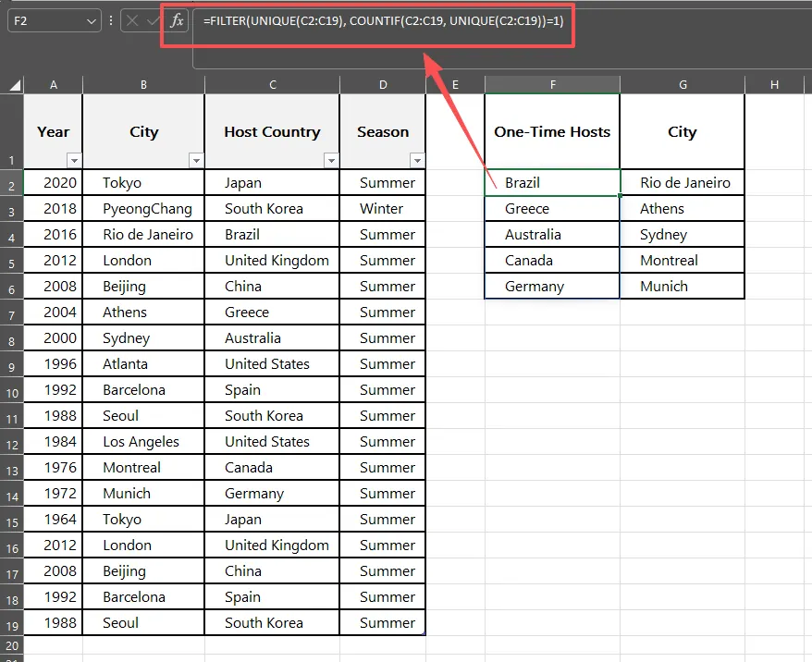Click the Insert Function fx icon

pos(177,19)
